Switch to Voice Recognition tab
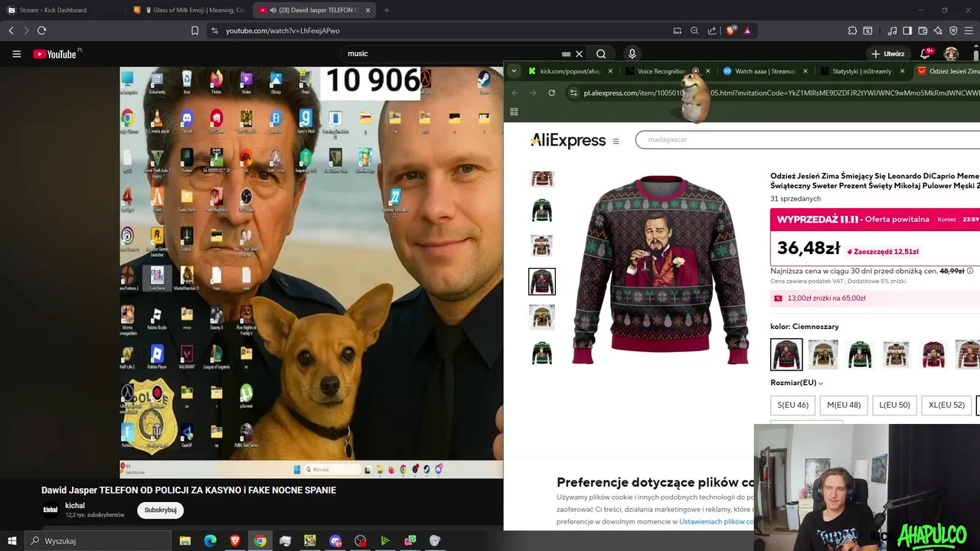980x551 pixels. (x=662, y=71)
